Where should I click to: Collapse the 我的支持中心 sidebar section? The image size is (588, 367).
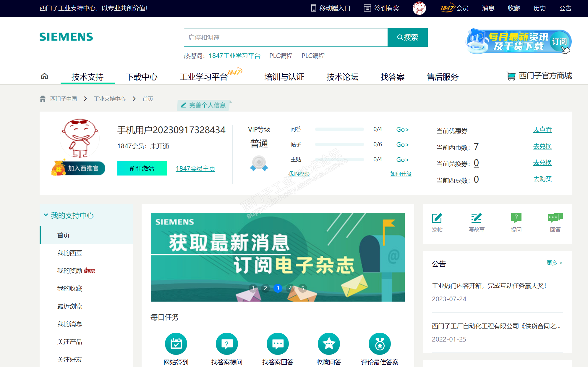click(x=46, y=215)
